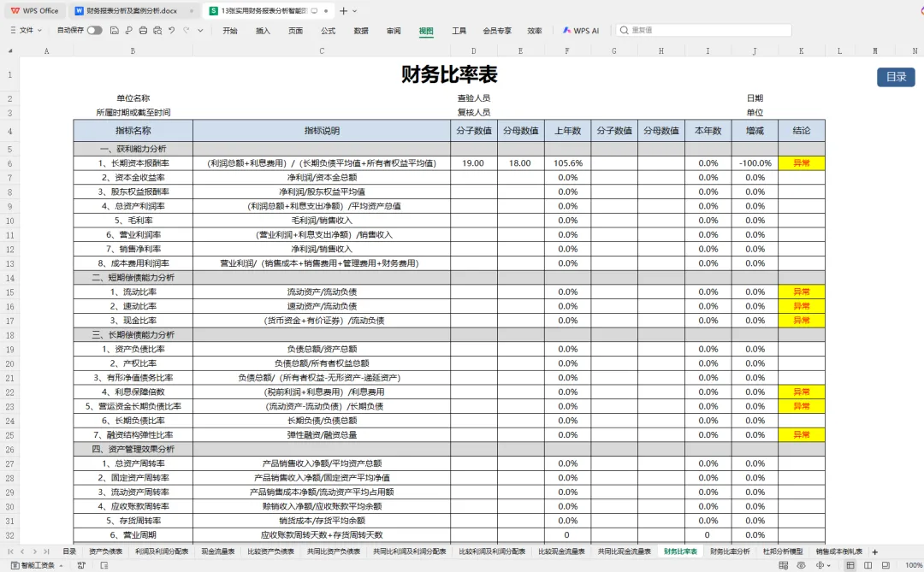
Task: Click the 目录 button at top right
Action: coord(896,77)
